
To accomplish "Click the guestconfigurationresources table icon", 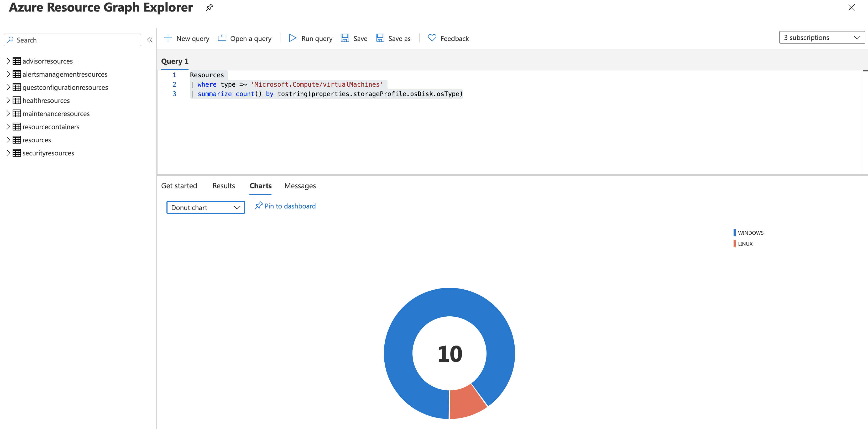I will [17, 87].
